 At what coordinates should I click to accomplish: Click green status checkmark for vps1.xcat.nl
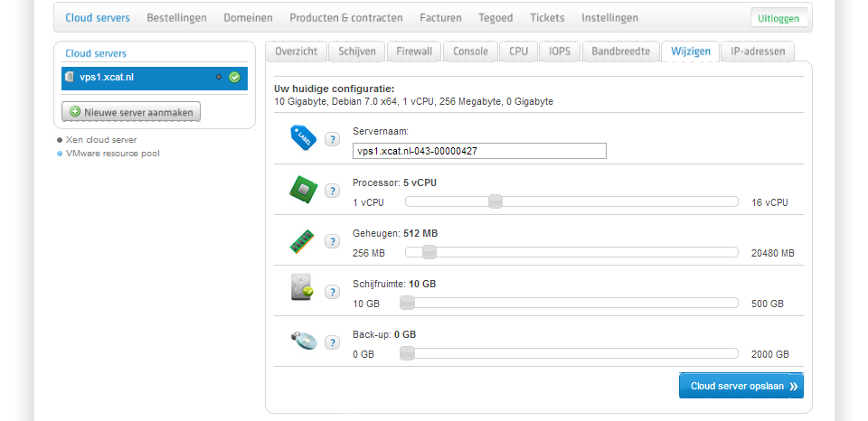tap(234, 78)
